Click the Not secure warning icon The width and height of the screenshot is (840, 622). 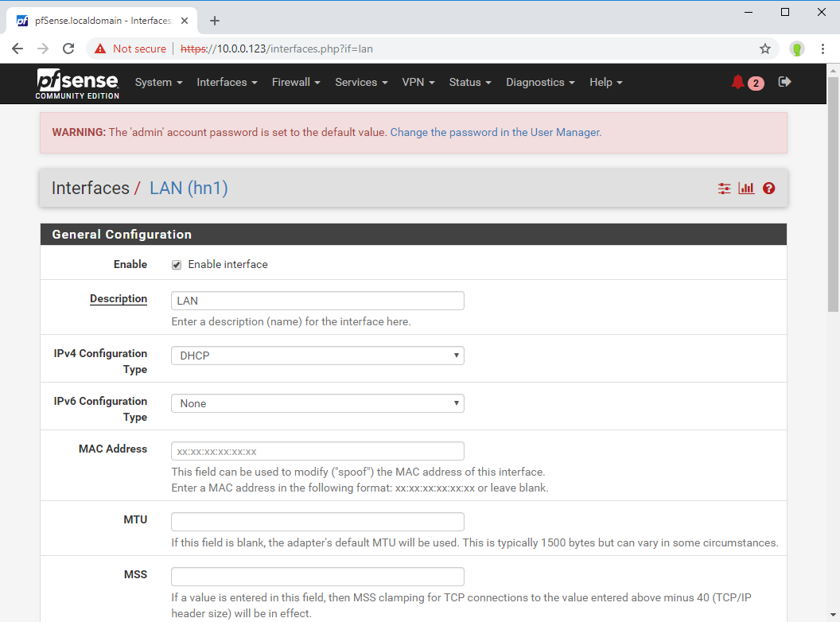point(100,49)
